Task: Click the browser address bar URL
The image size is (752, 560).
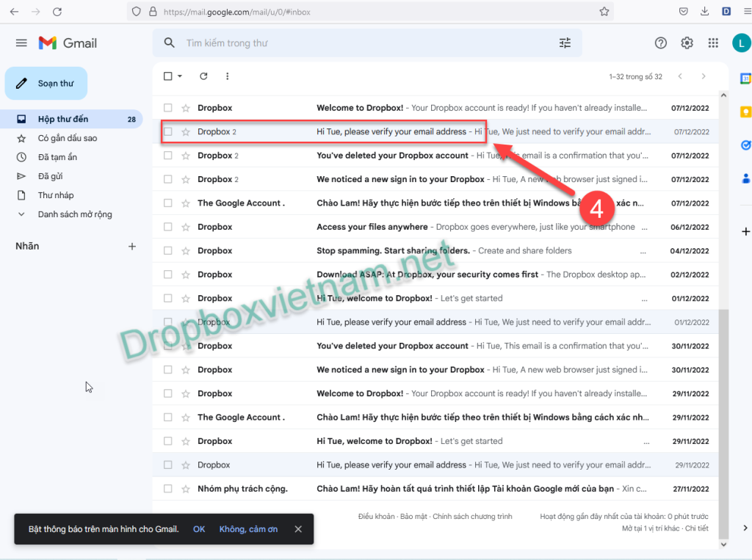Action: (237, 12)
